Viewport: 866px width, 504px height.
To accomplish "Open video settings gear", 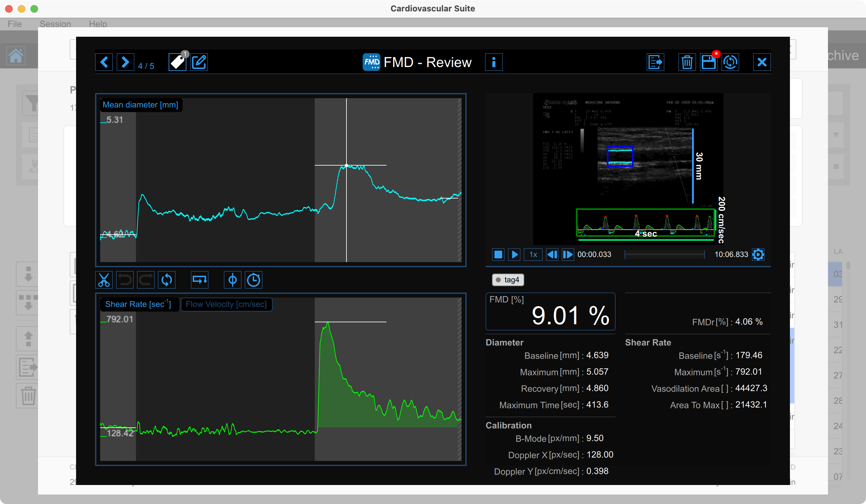I will tap(758, 255).
